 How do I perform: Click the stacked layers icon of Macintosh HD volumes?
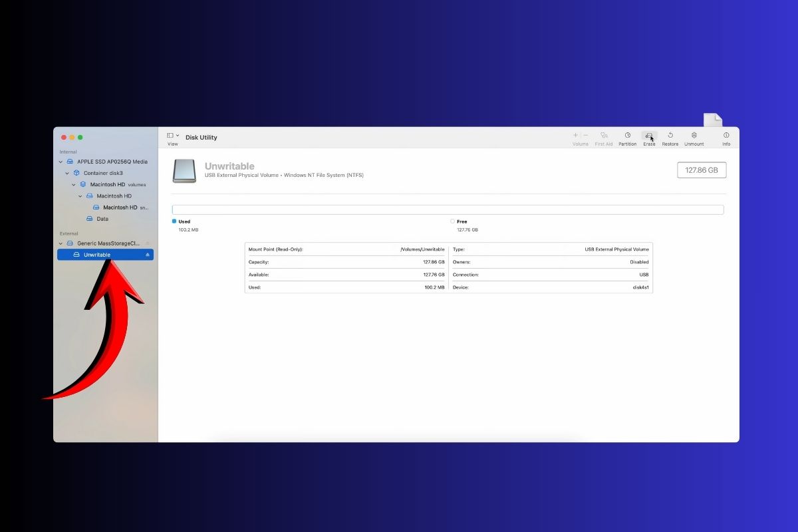tap(83, 184)
